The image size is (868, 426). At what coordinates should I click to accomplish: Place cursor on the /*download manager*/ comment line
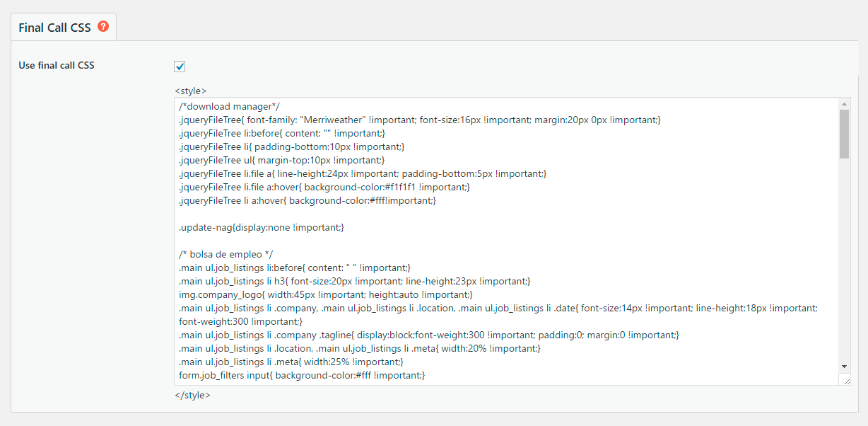click(x=230, y=107)
